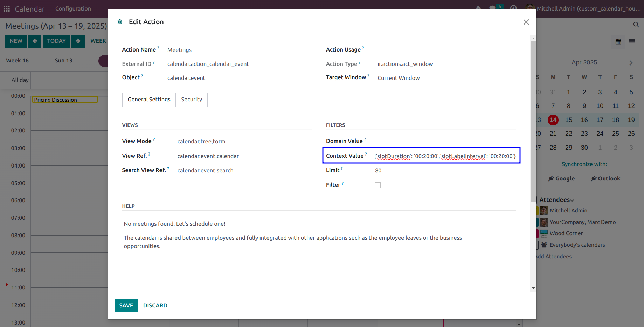Open the Configuration menu
Viewport: 644px width, 327px height.
[x=73, y=8]
